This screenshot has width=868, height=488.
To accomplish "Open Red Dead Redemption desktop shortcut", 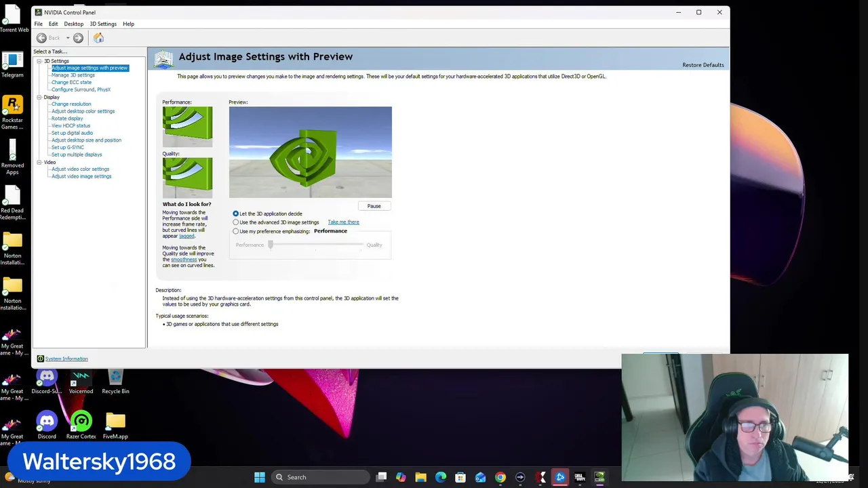I will (12, 203).
